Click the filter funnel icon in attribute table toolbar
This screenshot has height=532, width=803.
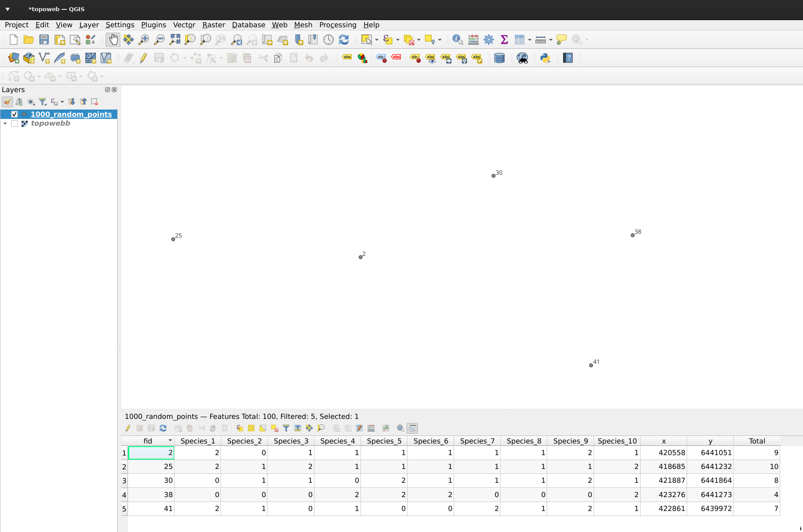286,428
